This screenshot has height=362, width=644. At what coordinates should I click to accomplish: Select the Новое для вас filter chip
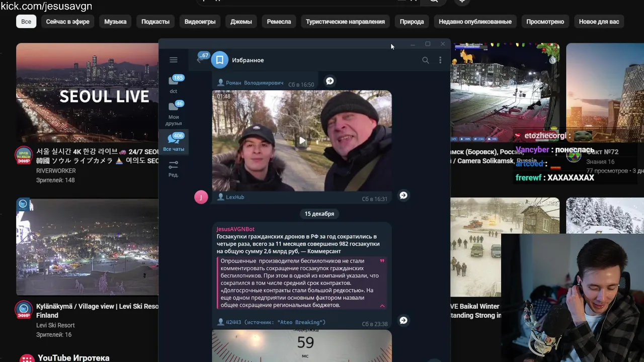point(599,22)
